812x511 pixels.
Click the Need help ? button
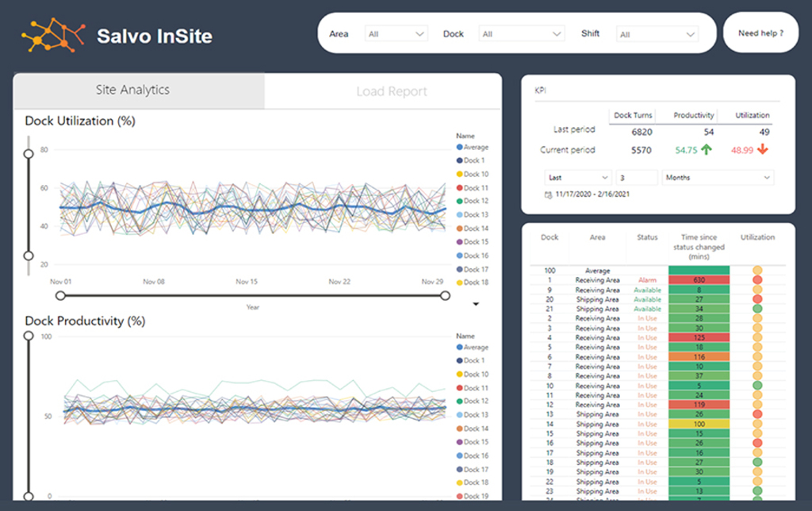760,33
